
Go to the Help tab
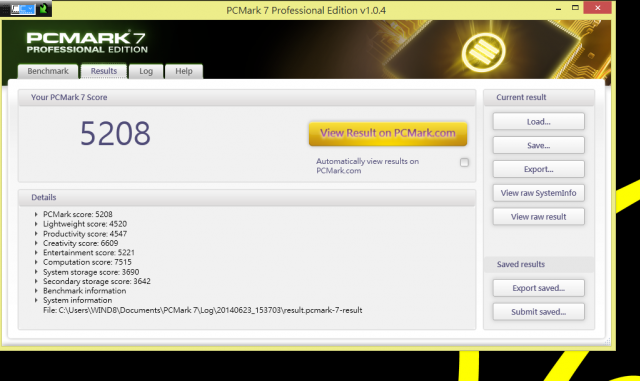pyautogui.click(x=184, y=71)
